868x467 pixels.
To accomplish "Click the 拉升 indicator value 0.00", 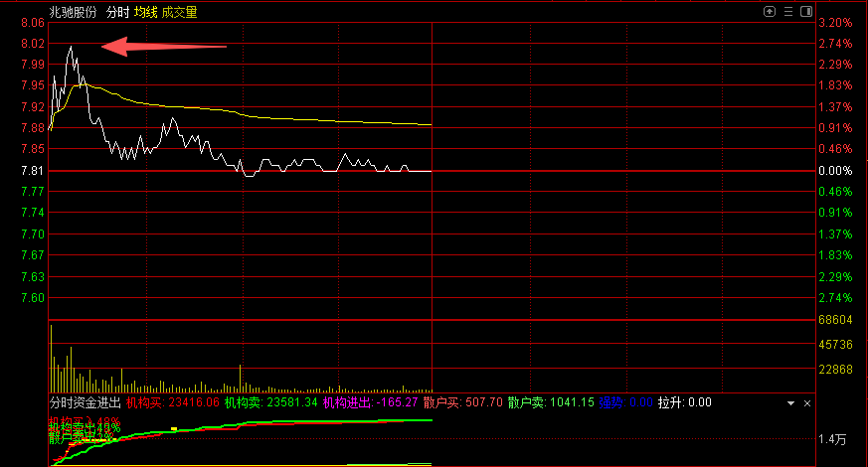I will point(699,402).
